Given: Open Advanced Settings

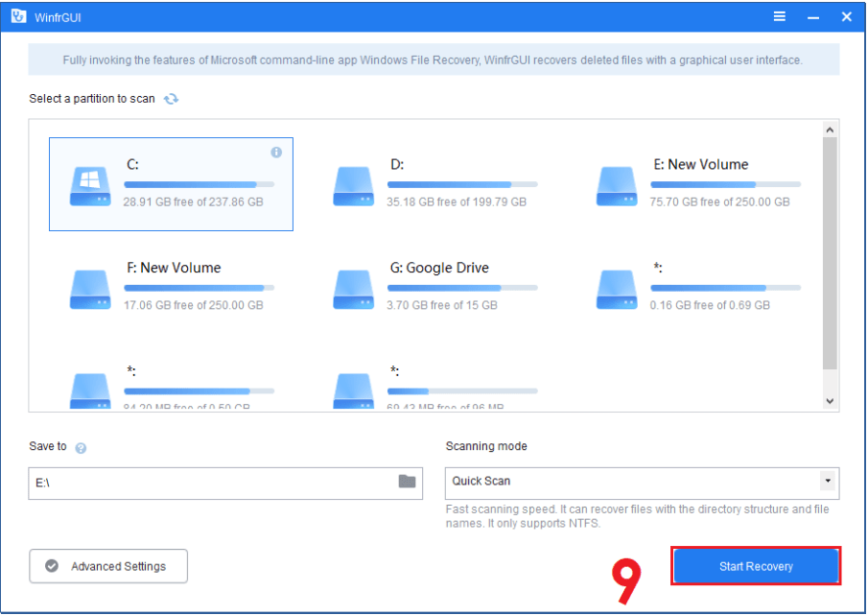Looking at the screenshot, I should (x=107, y=566).
